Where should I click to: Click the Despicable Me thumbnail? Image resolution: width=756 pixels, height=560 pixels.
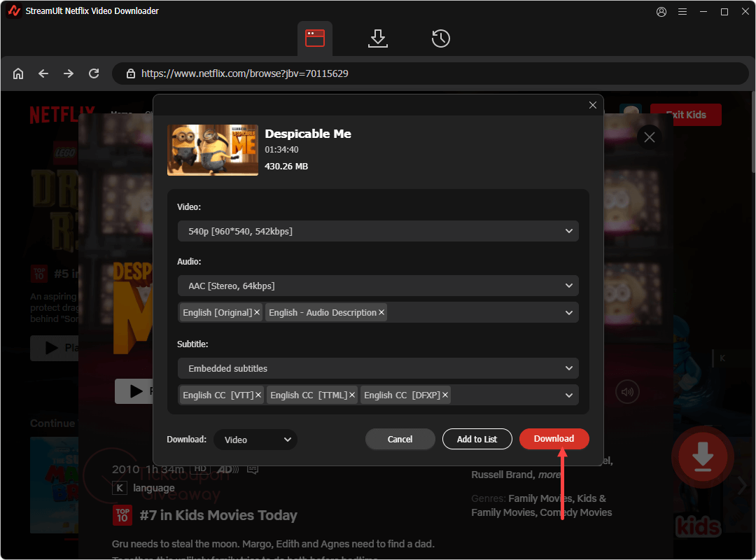tap(213, 150)
